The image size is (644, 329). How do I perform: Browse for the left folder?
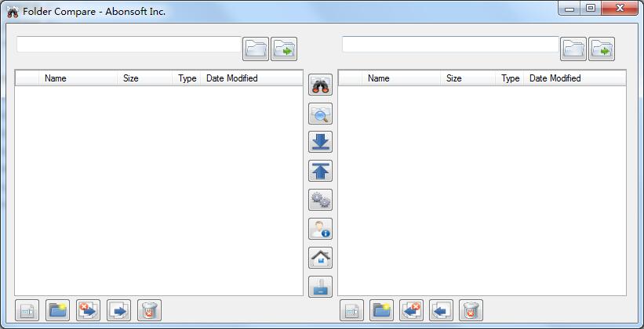point(256,49)
